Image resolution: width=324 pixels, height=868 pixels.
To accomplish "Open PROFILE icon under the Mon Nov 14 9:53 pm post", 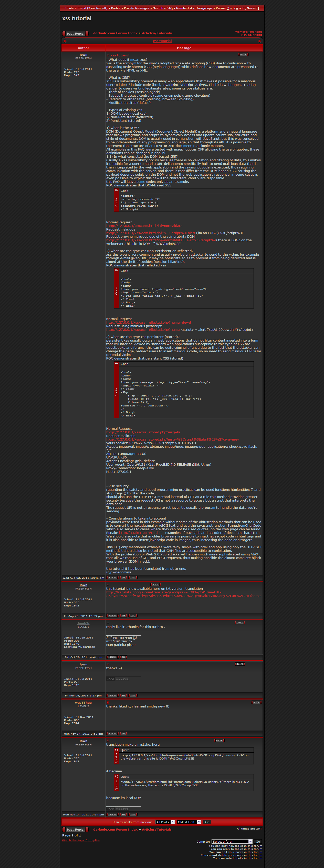I will 112,734.
